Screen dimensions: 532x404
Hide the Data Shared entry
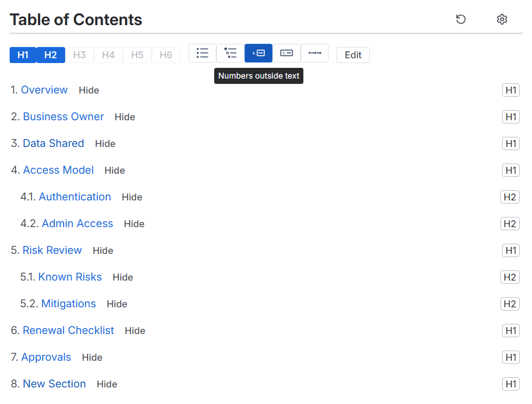point(105,144)
